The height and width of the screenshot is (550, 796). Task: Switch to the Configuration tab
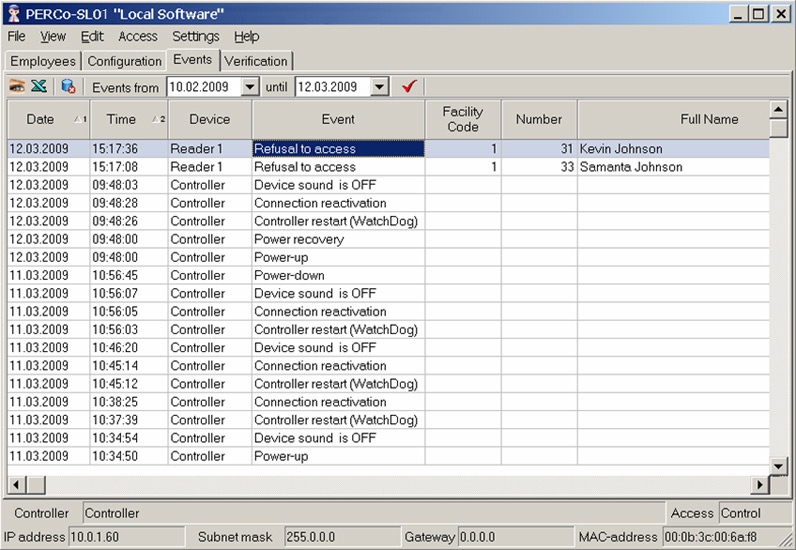[x=124, y=61]
